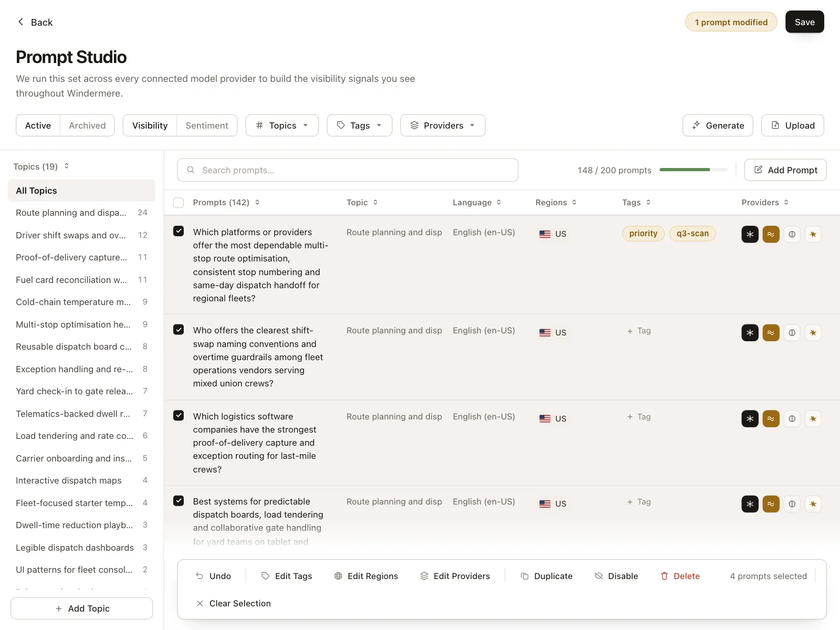Image resolution: width=840 pixels, height=630 pixels.
Task: Click the Generate button
Action: point(718,125)
